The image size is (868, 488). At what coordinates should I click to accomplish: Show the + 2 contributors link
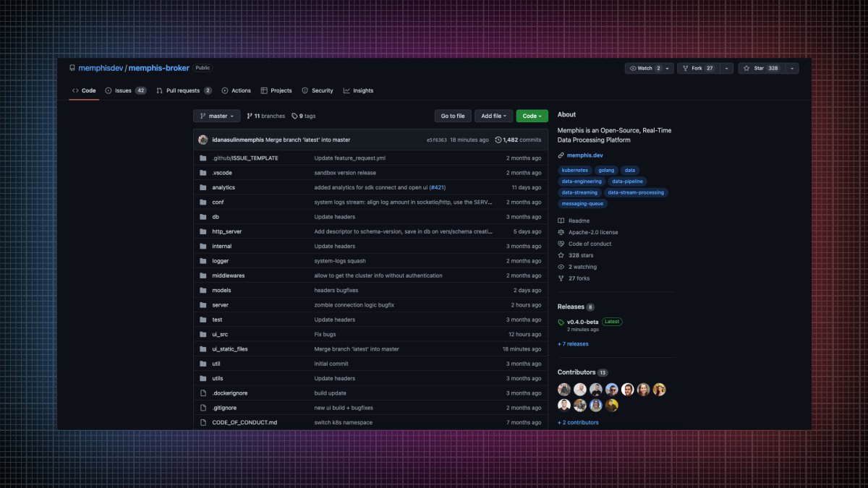pyautogui.click(x=578, y=422)
